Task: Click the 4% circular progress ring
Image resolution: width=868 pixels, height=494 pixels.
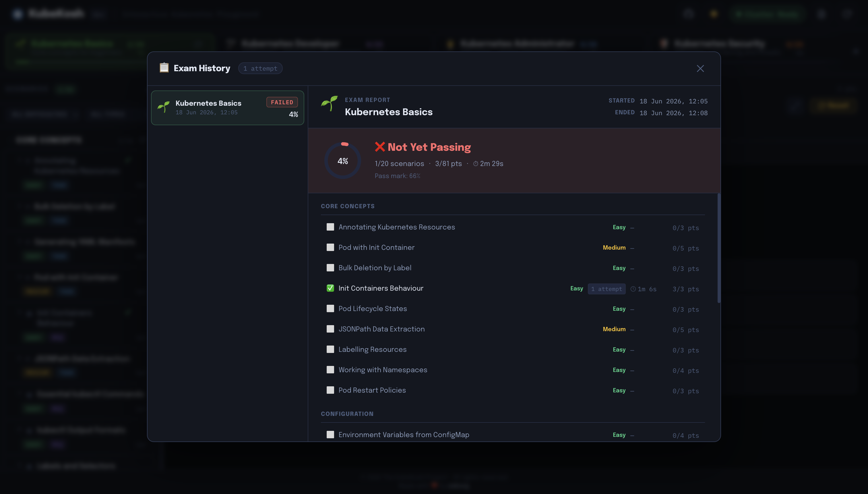Action: (342, 161)
